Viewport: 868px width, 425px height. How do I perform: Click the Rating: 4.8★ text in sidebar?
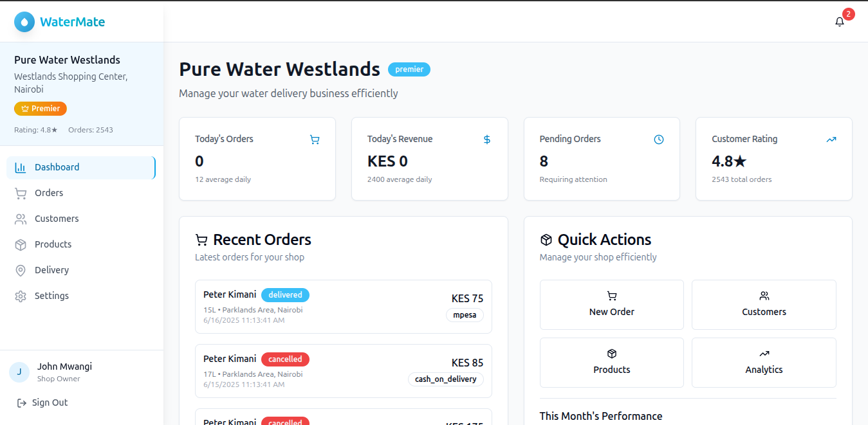coord(36,130)
